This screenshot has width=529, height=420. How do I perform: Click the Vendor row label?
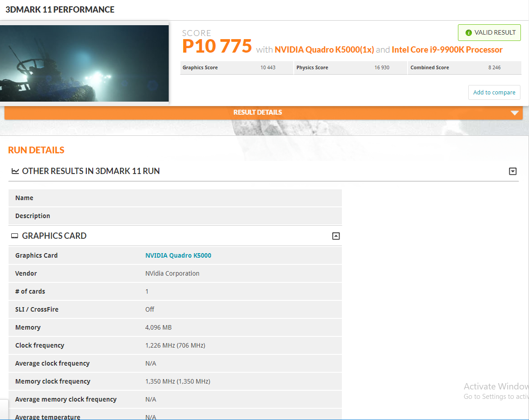pos(26,273)
